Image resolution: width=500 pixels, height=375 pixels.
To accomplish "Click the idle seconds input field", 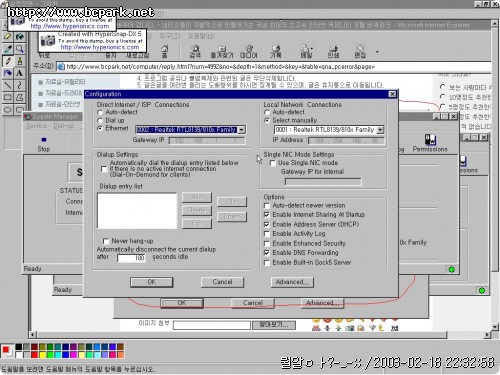I will (x=131, y=258).
